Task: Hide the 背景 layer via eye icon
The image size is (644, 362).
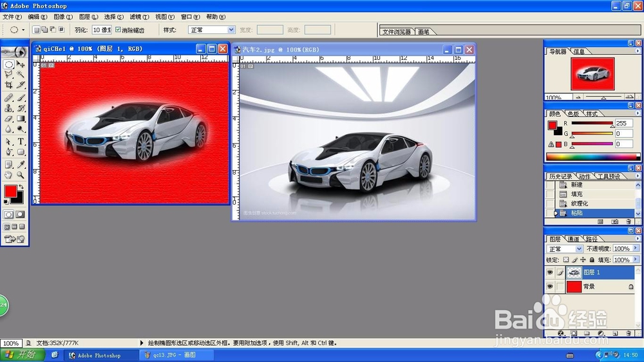Action: [x=549, y=287]
